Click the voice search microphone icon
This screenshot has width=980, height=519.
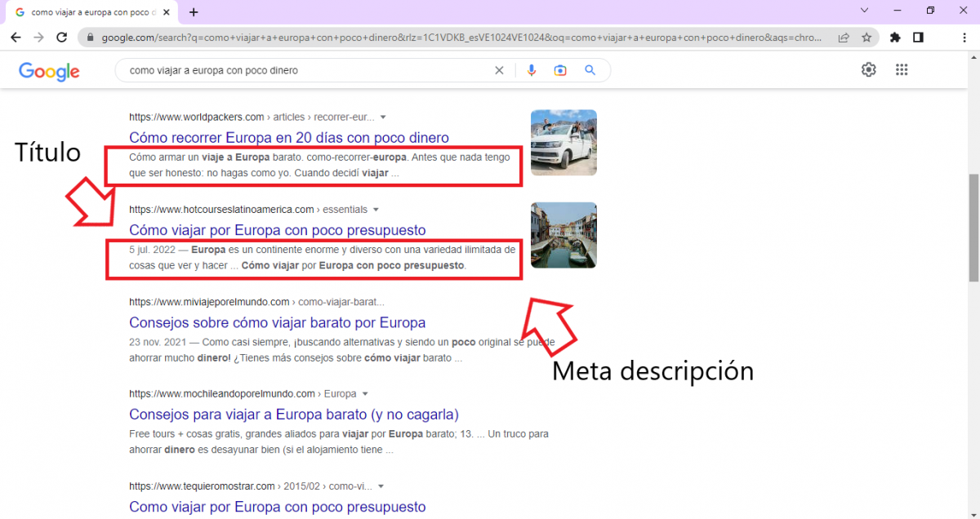[532, 70]
